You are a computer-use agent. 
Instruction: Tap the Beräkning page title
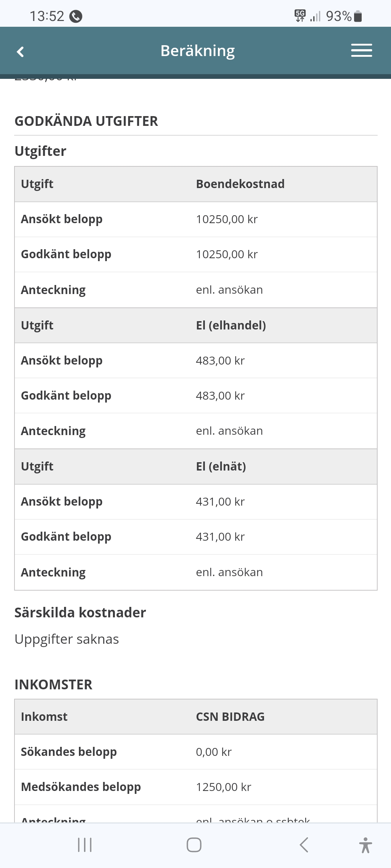tap(198, 51)
